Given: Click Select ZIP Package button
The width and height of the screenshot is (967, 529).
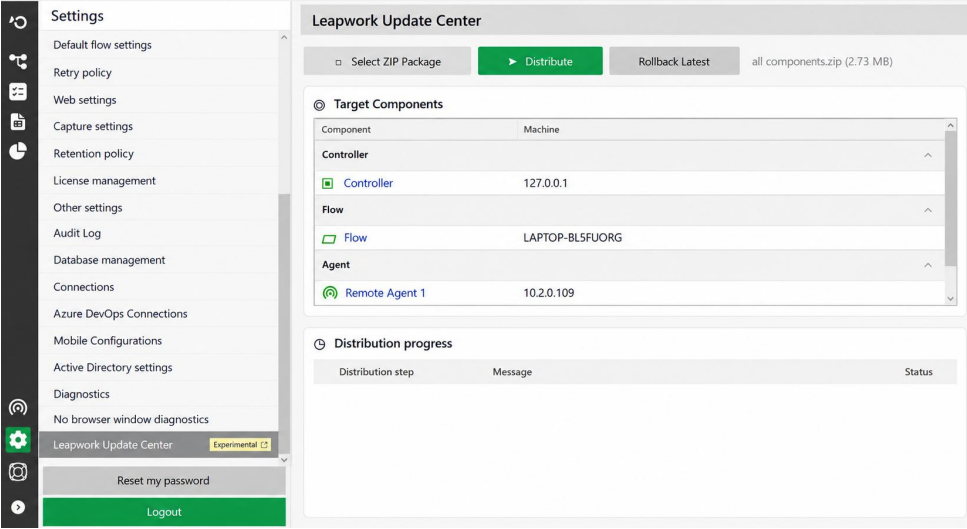Looking at the screenshot, I should [x=387, y=61].
